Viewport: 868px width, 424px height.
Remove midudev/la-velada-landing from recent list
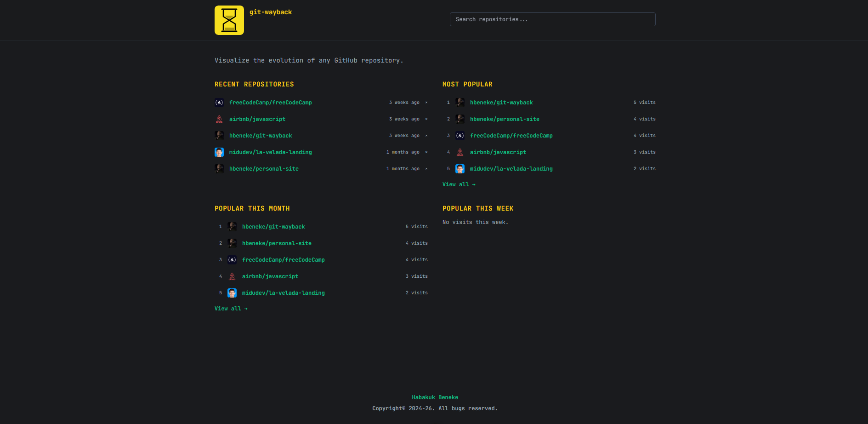[426, 152]
